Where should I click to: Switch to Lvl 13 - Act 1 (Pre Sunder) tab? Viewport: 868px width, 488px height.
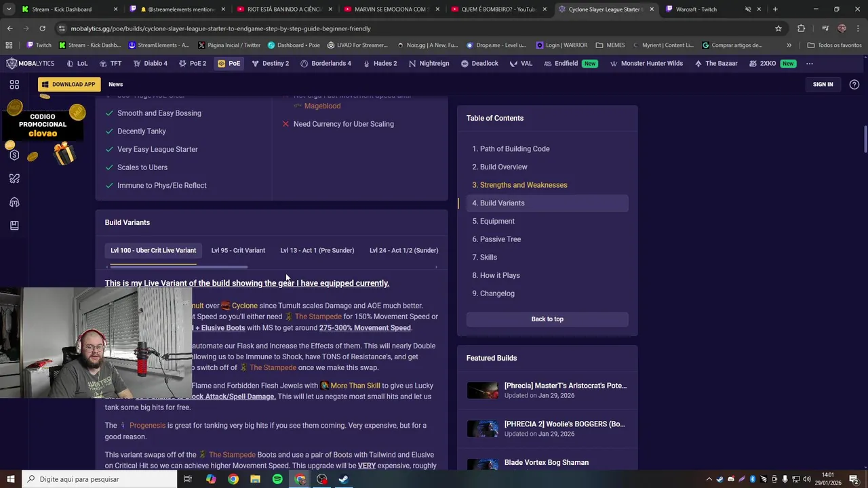(317, 250)
